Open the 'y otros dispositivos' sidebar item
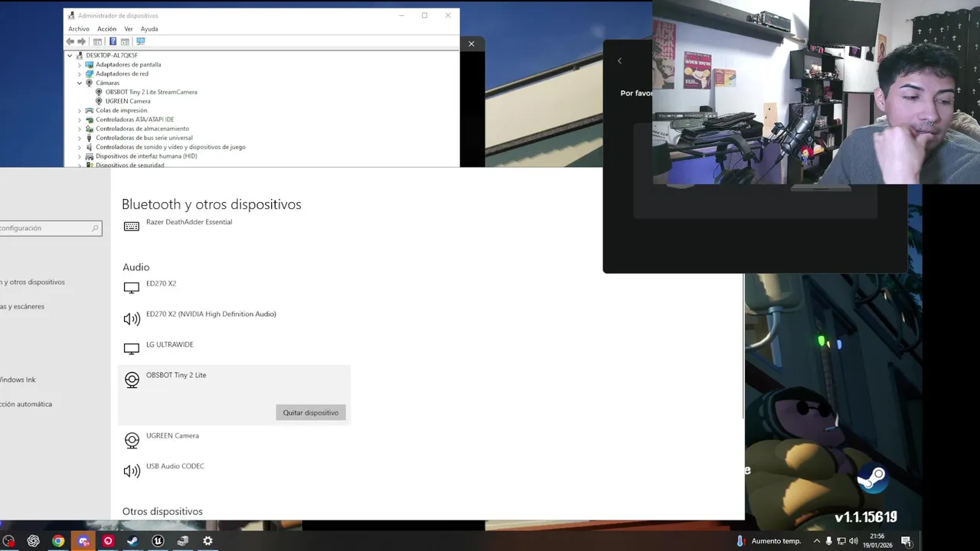The width and height of the screenshot is (980, 551). 33,282
